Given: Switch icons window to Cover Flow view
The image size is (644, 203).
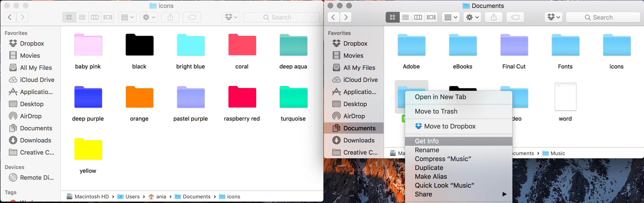Looking at the screenshot, I should coord(108,17).
